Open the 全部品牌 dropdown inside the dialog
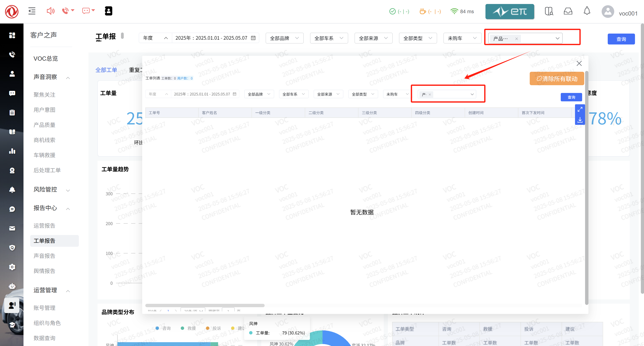 pyautogui.click(x=259, y=94)
